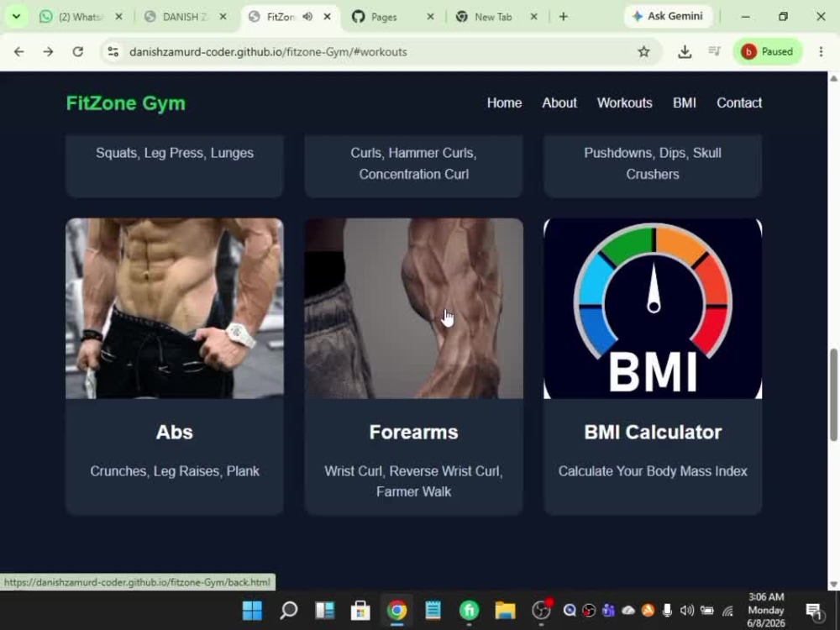View site information icon

click(x=113, y=52)
